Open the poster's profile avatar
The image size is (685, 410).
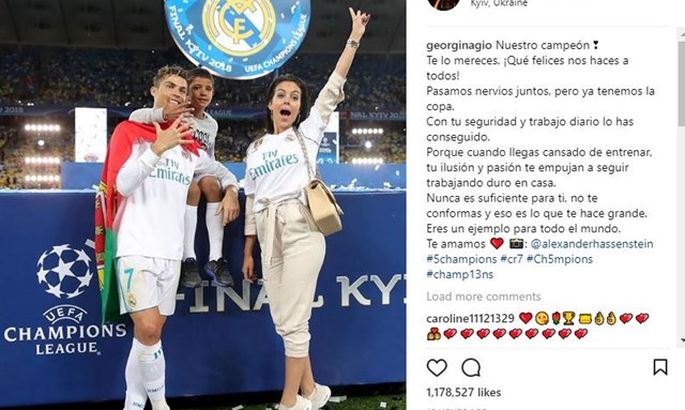(x=444, y=4)
